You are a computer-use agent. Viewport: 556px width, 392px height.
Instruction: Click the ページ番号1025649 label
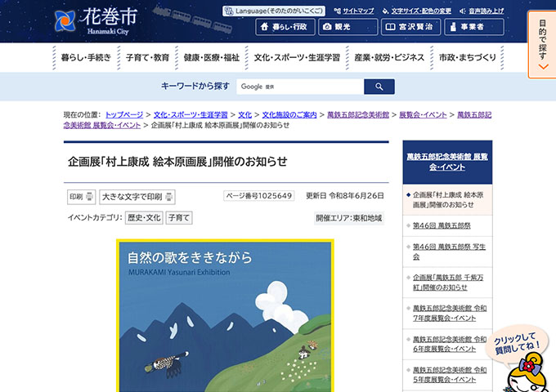pos(259,196)
